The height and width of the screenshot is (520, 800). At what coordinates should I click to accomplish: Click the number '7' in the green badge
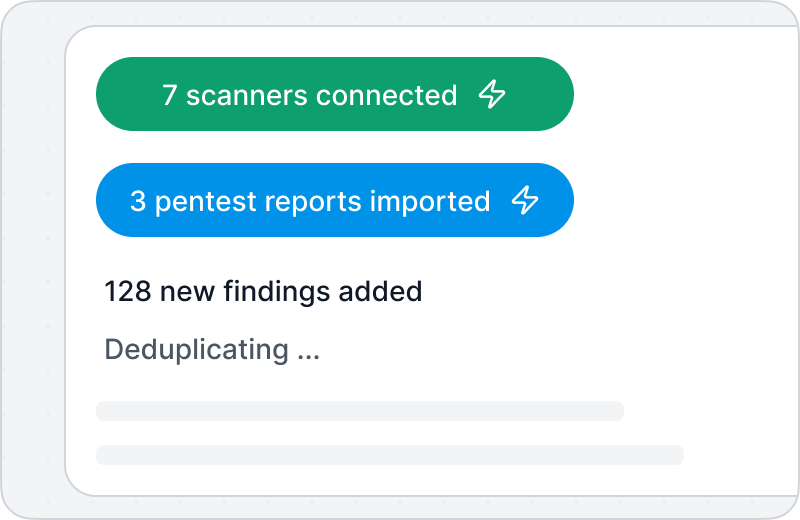pos(169,95)
